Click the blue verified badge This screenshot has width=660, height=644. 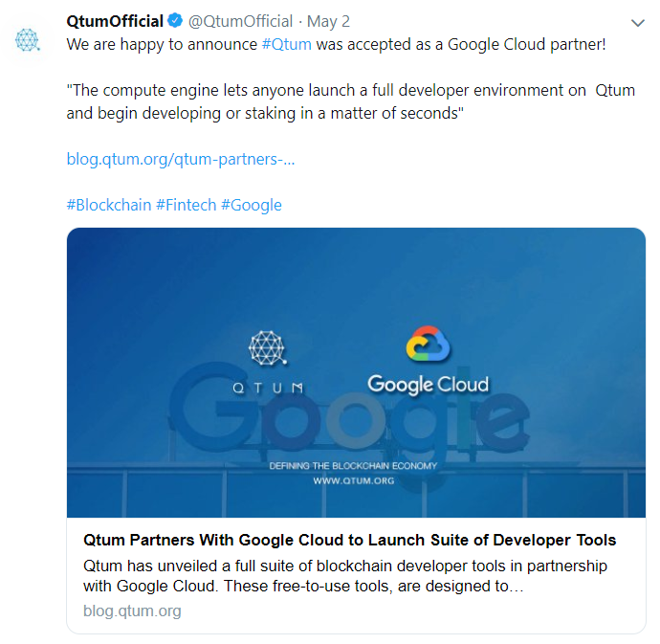175,22
